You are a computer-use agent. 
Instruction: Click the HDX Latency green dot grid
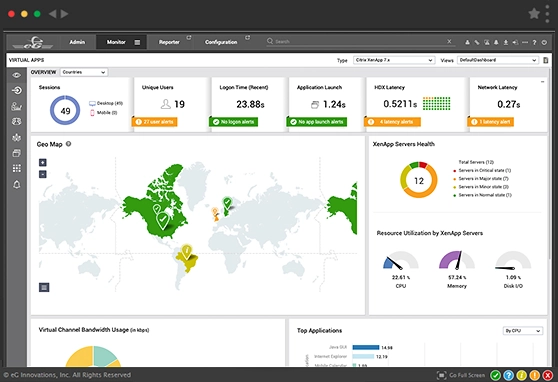click(436, 103)
